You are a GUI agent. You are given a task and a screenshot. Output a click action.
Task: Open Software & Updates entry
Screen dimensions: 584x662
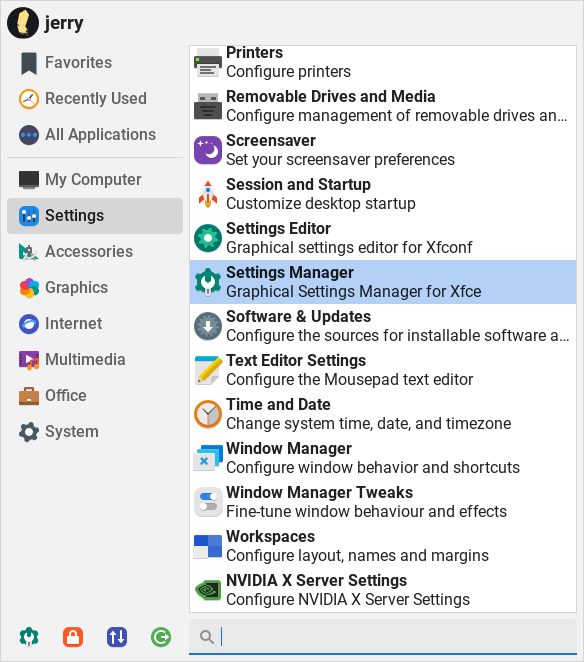(x=383, y=326)
